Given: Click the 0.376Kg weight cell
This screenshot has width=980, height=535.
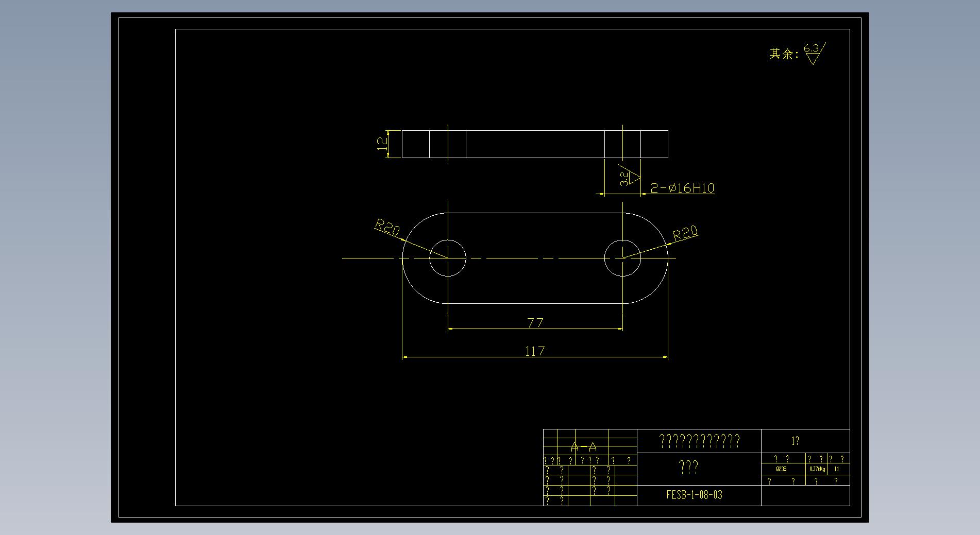Looking at the screenshot, I should tap(817, 469).
